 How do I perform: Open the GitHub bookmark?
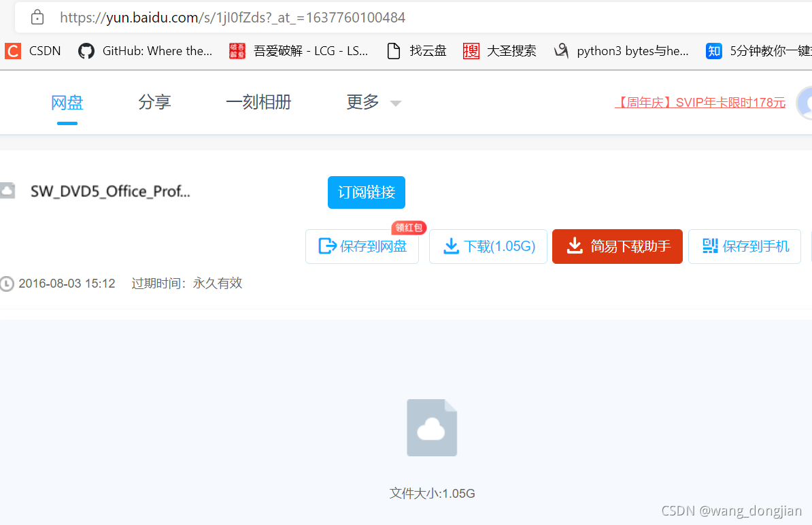tap(145, 51)
